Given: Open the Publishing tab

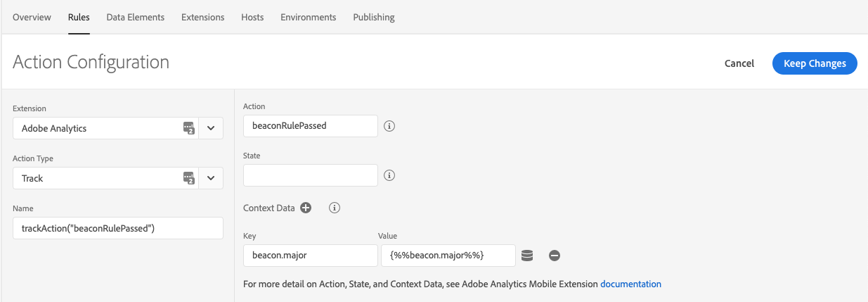Looking at the screenshot, I should [x=374, y=17].
